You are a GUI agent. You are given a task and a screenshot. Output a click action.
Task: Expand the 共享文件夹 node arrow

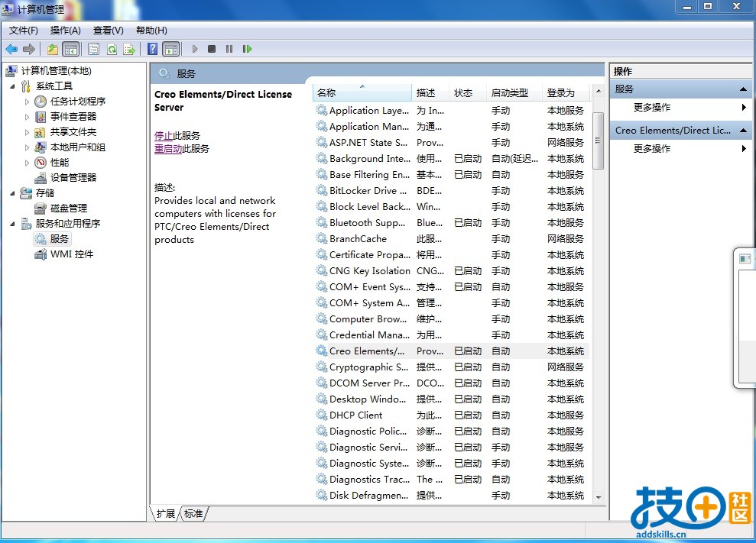[x=27, y=132]
